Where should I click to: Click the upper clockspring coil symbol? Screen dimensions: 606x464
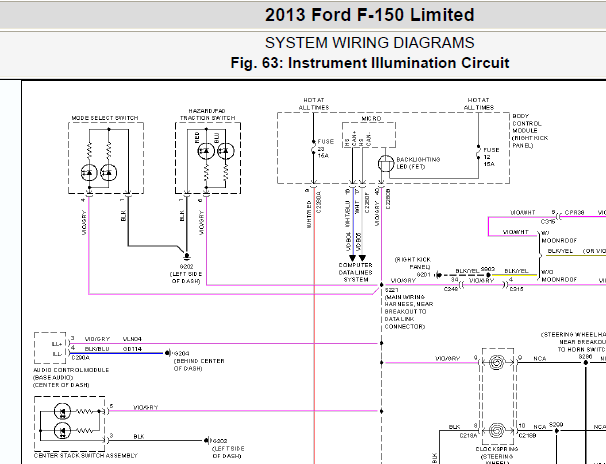(497, 362)
